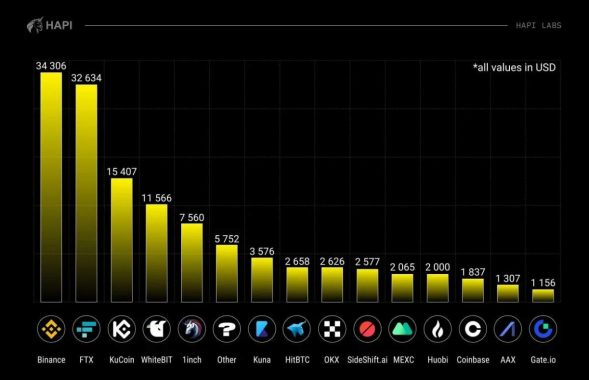The image size is (589, 380).
Task: Click the 1inch unicorn icon
Action: [x=192, y=329]
